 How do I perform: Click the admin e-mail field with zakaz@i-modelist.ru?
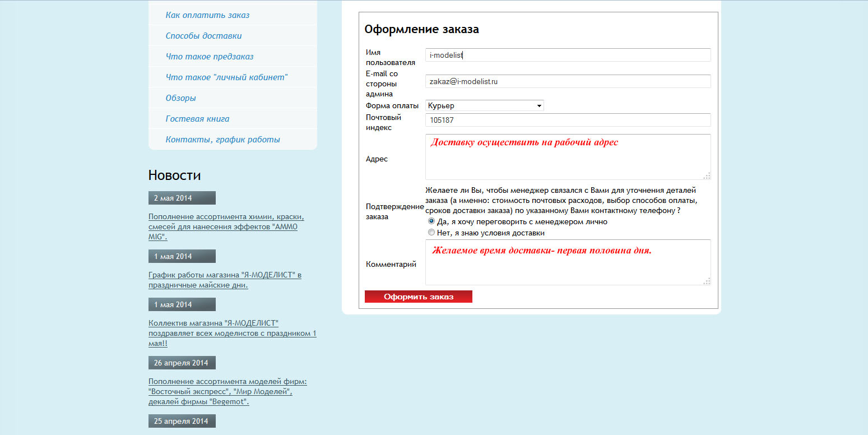(568, 81)
